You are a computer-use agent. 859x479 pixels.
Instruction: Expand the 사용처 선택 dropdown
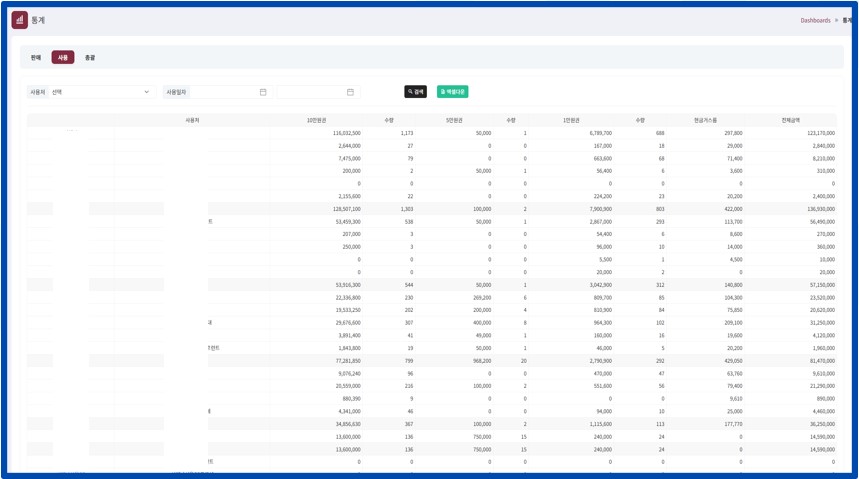(100, 92)
